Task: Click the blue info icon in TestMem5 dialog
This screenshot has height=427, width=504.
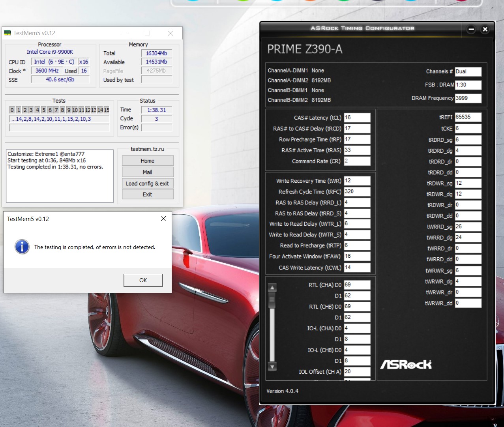Action: (22, 247)
